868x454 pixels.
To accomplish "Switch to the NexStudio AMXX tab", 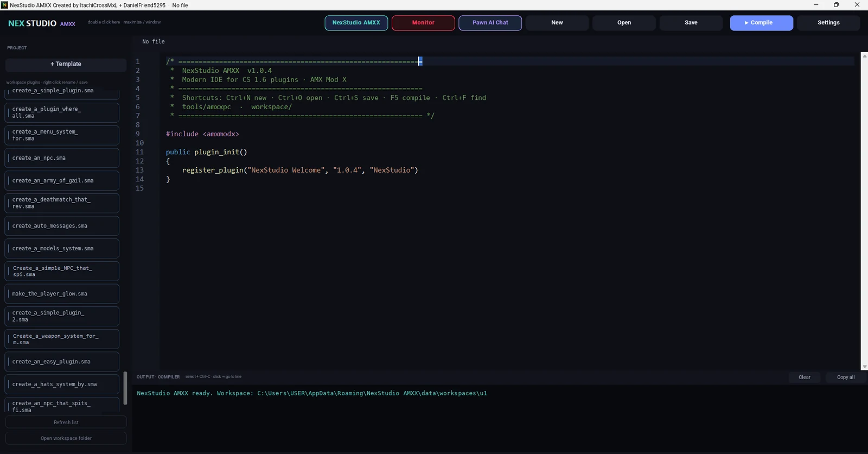I will [356, 23].
